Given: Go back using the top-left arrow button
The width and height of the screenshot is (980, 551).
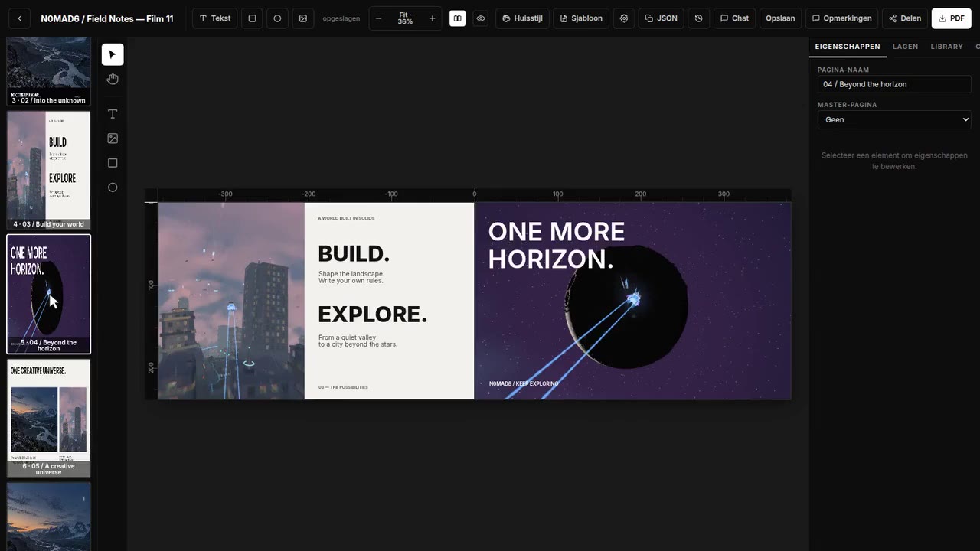Looking at the screenshot, I should tap(19, 18).
